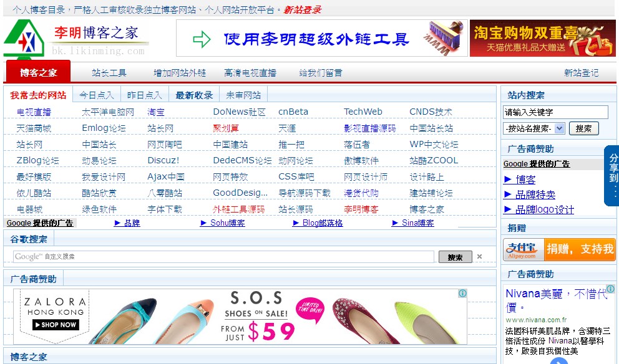Close the Google custom search box
Image resolution: width=619 pixels, height=364 pixels.
click(x=480, y=256)
